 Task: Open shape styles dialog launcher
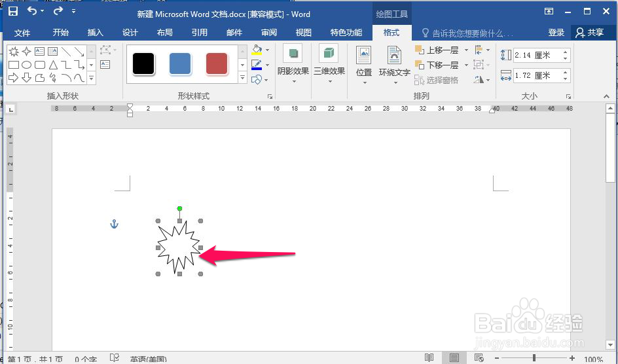pos(270,96)
